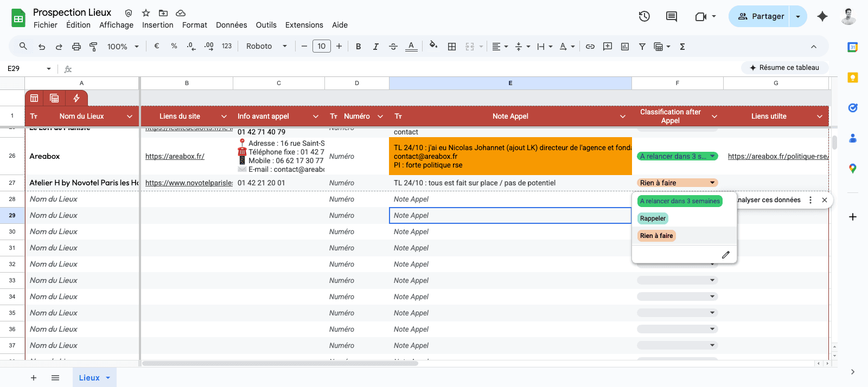Image resolution: width=868 pixels, height=387 pixels.
Task: Open the Name Box dropdown arrow
Action: [49, 69]
